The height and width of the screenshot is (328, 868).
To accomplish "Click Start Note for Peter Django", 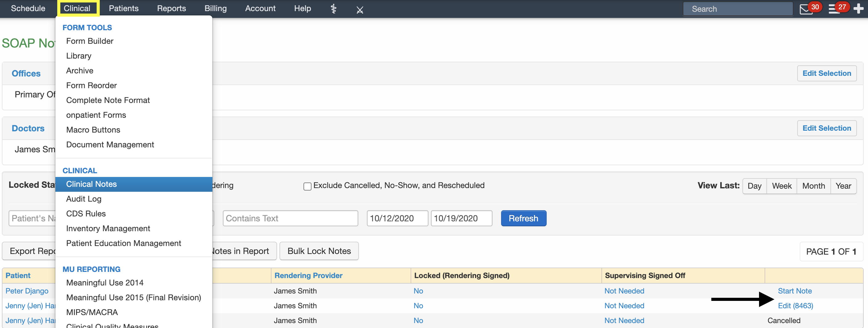I will point(794,291).
